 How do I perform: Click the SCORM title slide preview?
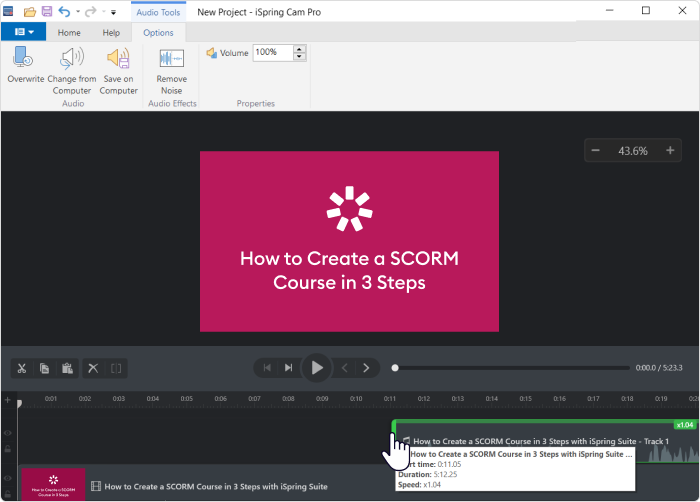point(349,242)
